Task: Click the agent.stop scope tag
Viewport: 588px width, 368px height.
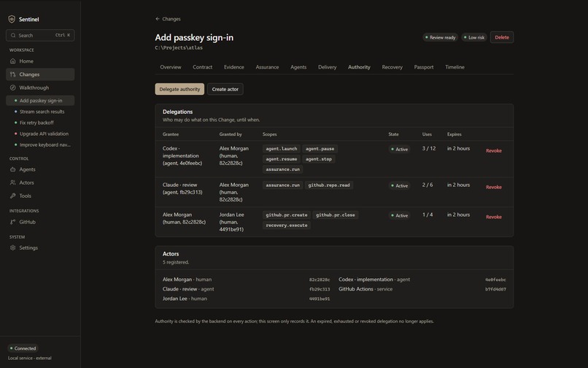Action: click(319, 159)
